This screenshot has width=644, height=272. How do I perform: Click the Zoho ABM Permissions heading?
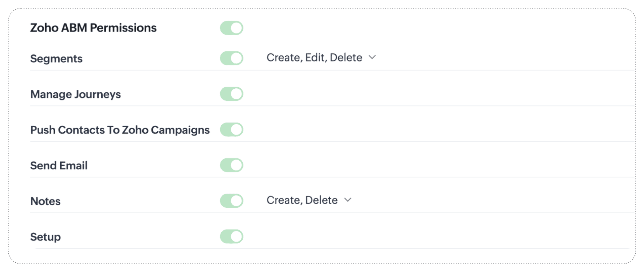pyautogui.click(x=93, y=28)
